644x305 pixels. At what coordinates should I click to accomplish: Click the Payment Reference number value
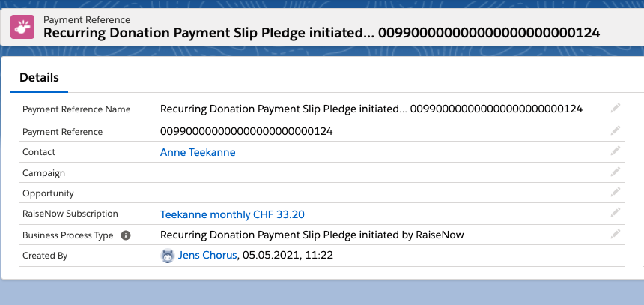click(246, 131)
